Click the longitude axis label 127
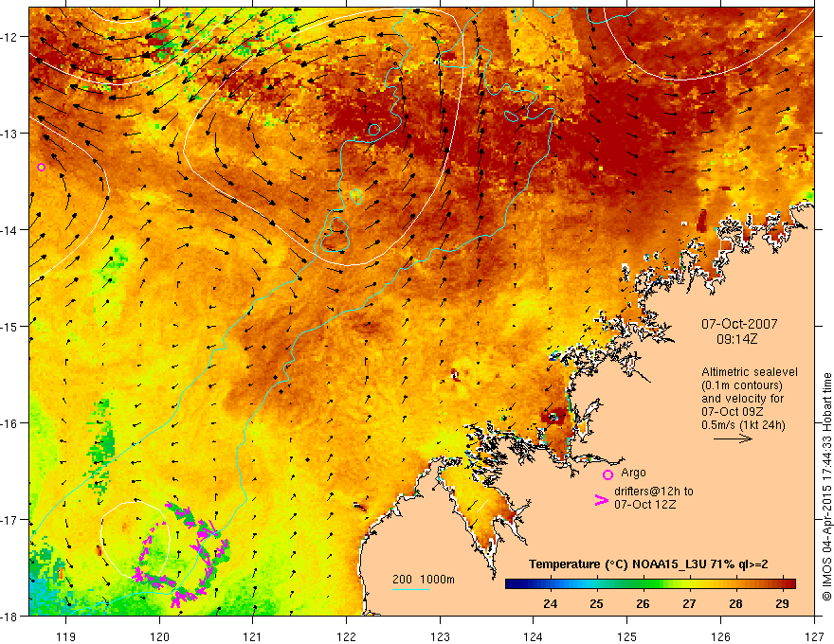834x644 pixels. coord(814,636)
